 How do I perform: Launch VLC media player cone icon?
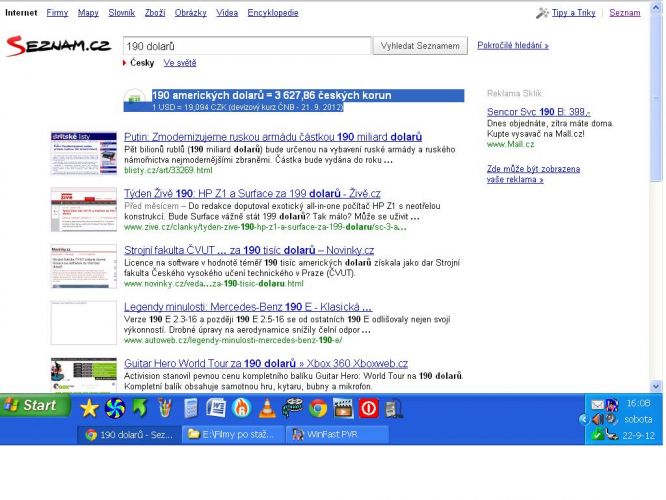267,408
